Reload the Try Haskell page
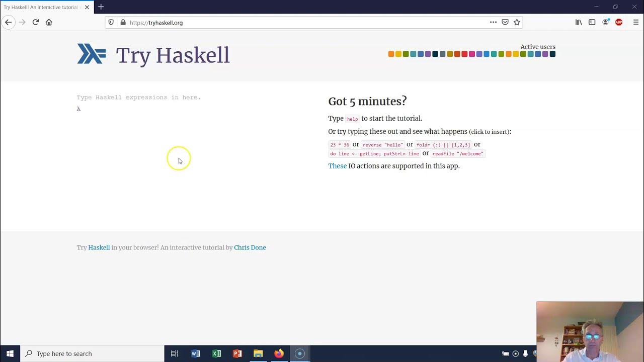Screen dimensions: 644x362 [36, 22]
